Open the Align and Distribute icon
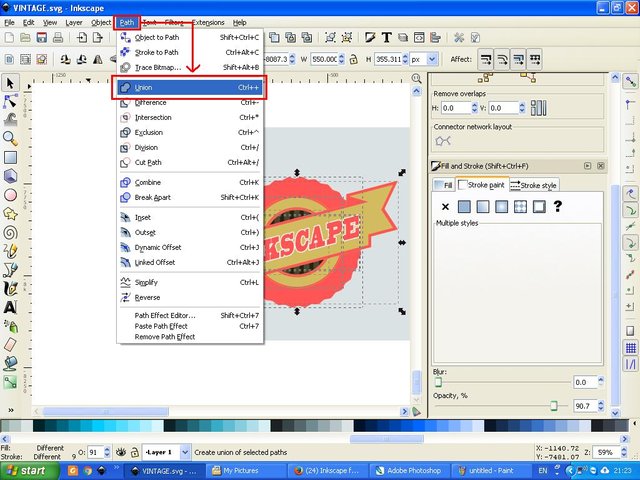This screenshot has width=640, height=480. point(436,38)
